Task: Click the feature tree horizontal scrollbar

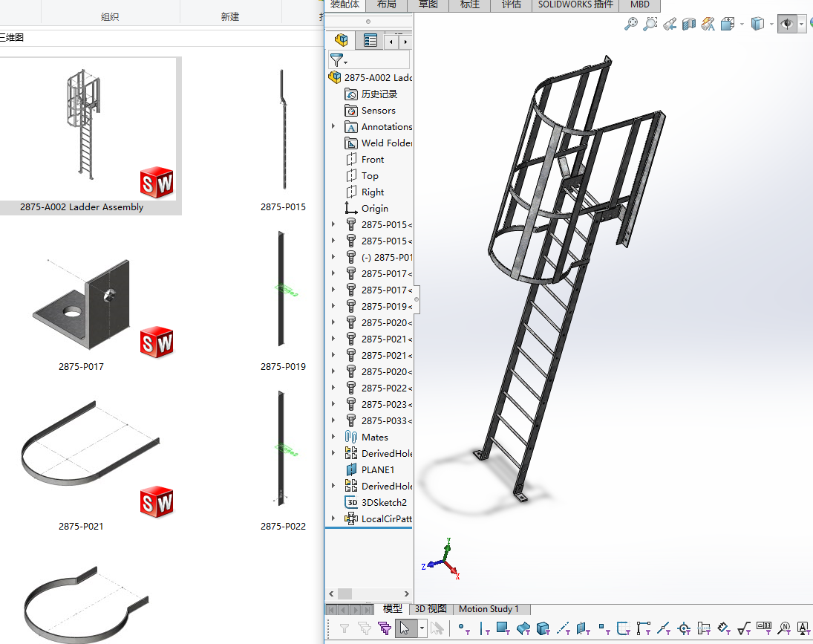Action: [345, 593]
